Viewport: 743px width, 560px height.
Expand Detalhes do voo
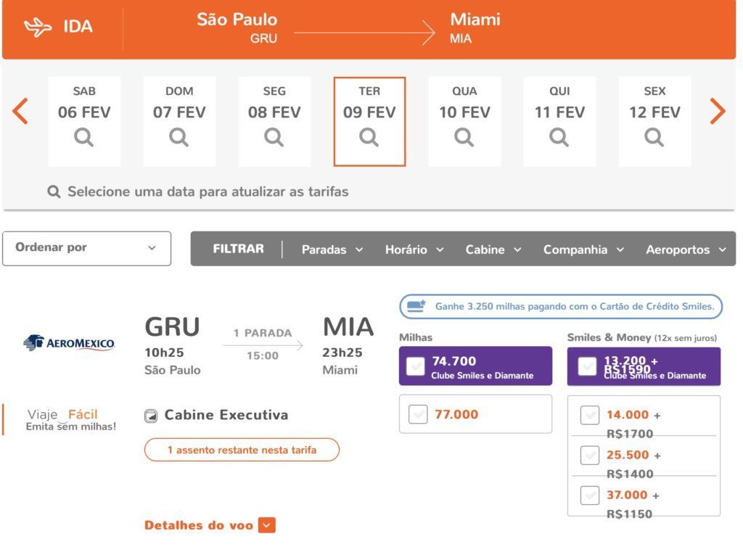tap(210, 525)
